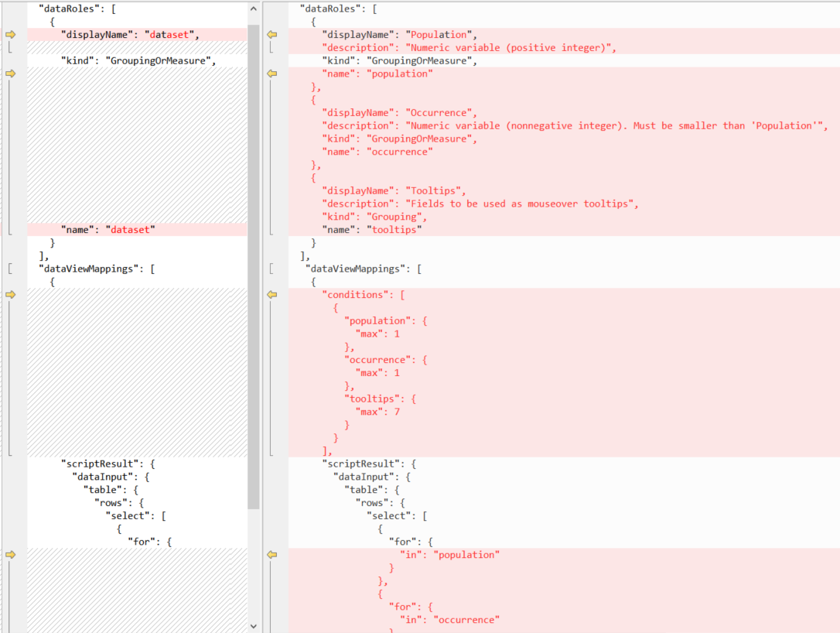The image size is (840, 633).
Task: Click the left pane "scriptResult": { line
Action: click(x=108, y=464)
